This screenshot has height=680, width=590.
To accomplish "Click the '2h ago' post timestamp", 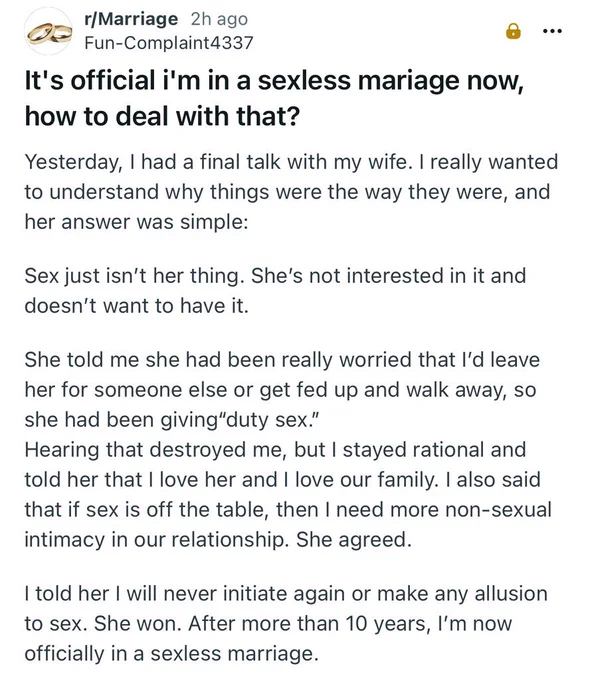I will click(x=219, y=19).
